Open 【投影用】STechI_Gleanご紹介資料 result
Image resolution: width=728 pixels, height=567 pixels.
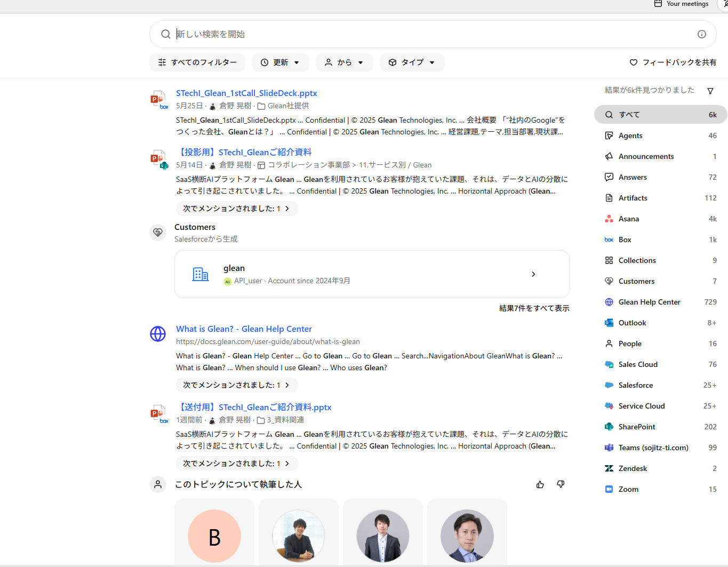pos(244,153)
